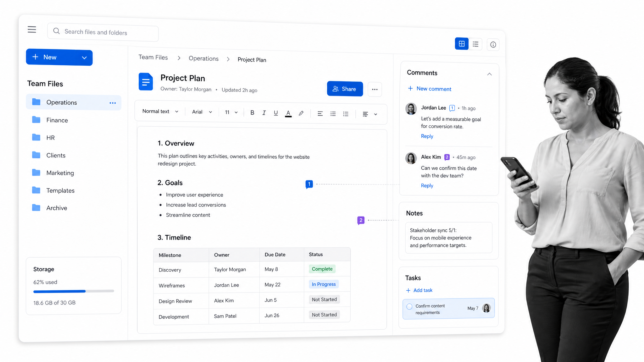
Task: Select the highlighter pen tool
Action: pos(301,113)
